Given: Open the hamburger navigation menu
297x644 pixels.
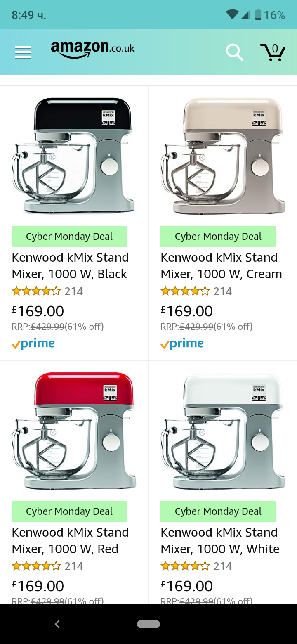Looking at the screenshot, I should (23, 52).
